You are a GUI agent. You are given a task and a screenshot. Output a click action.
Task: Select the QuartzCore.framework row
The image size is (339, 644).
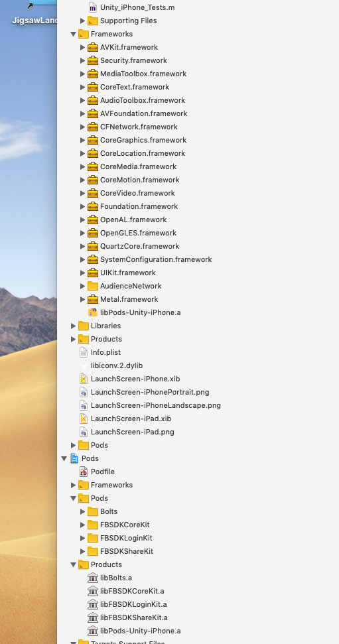pyautogui.click(x=198, y=246)
